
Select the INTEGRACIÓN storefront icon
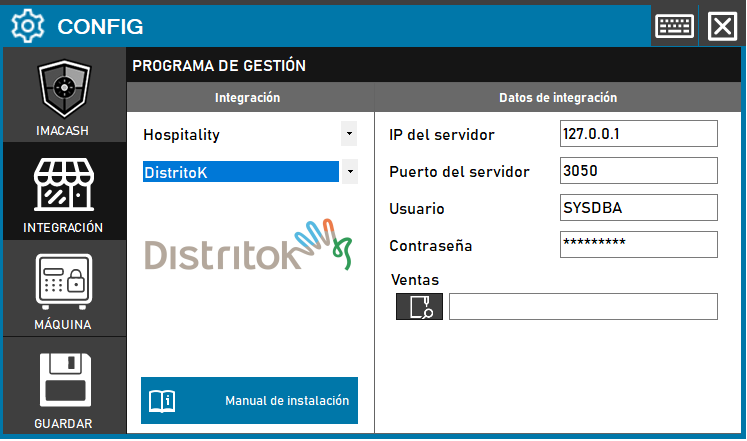click(64, 190)
